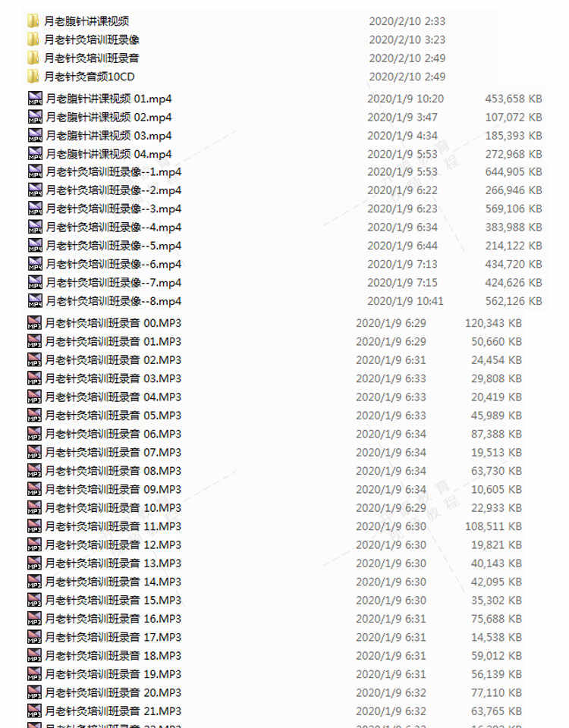Select file name 月老针灸培训班录音 06.MP3
The width and height of the screenshot is (569, 728).
113,434
